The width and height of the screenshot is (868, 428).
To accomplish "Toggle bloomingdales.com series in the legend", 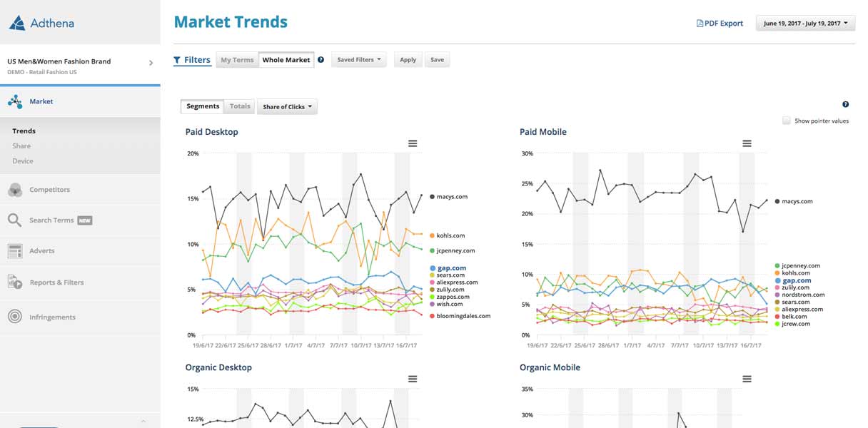I will pos(460,316).
